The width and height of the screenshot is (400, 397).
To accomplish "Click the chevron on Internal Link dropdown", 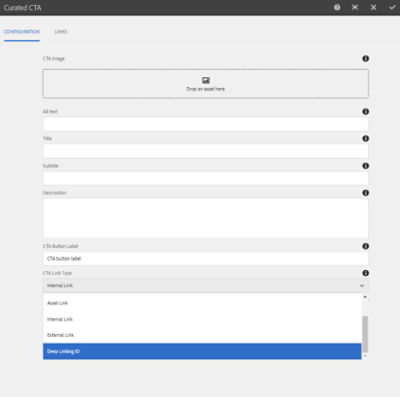I will pos(362,286).
